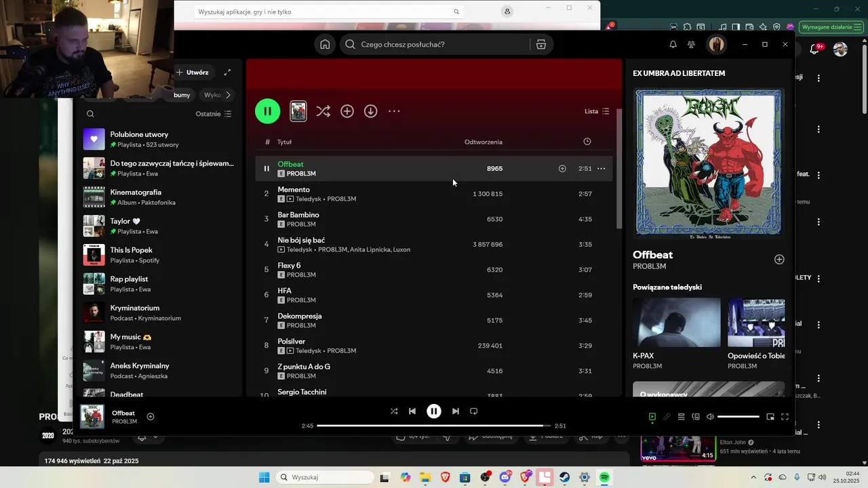Adjust the Spotify volume slider
The height and width of the screenshot is (488, 868).
[738, 417]
